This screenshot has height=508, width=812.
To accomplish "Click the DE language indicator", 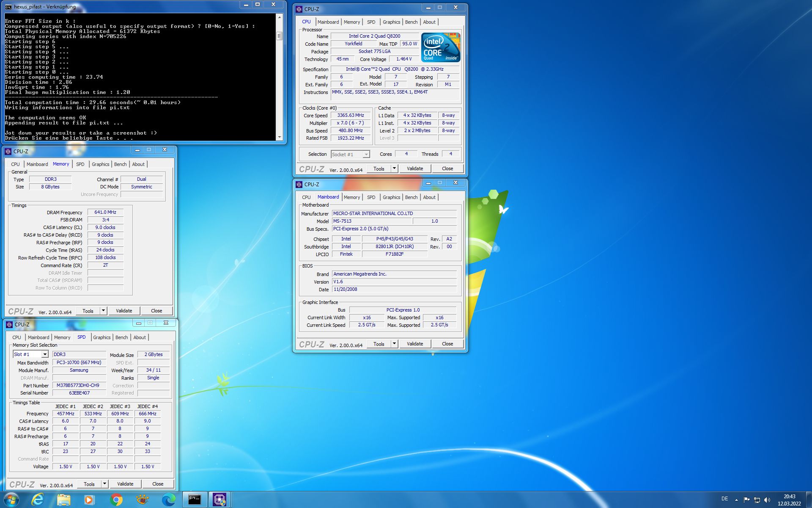I will coord(724,499).
